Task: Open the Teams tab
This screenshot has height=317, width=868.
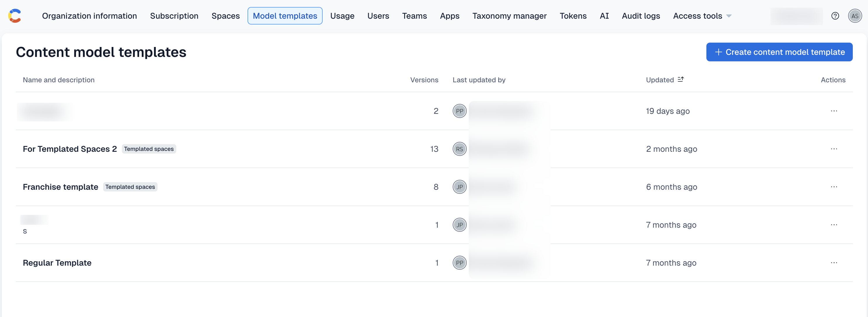Action: (x=414, y=16)
